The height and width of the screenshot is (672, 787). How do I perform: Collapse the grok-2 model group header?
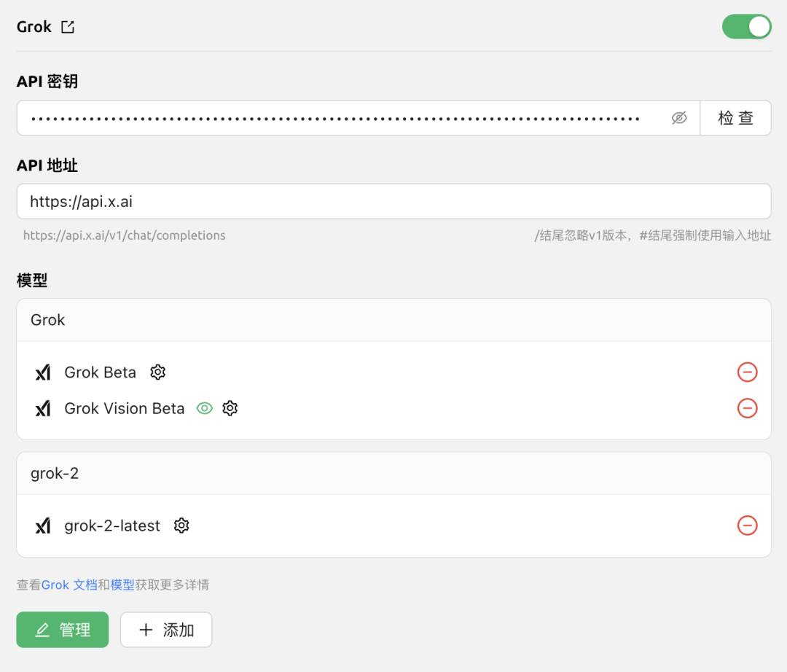pyautogui.click(x=394, y=473)
